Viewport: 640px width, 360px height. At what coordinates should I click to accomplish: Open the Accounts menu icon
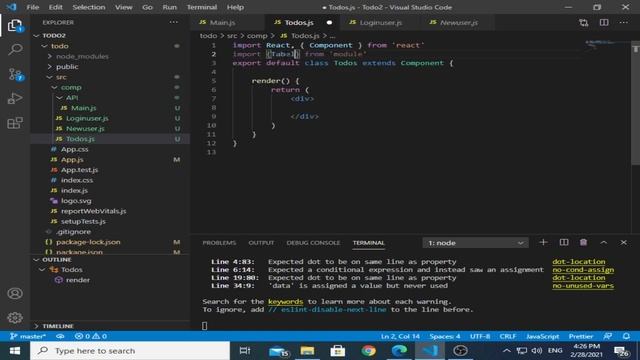pyautogui.click(x=15, y=293)
